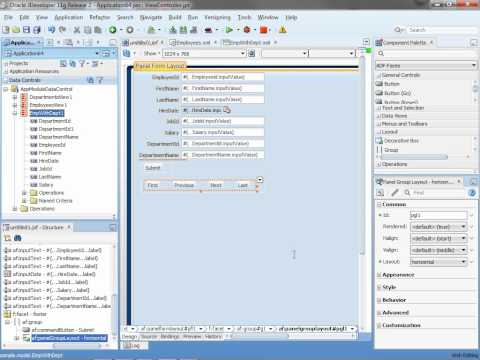Click the Save toolbar icon

click(x=26, y=30)
